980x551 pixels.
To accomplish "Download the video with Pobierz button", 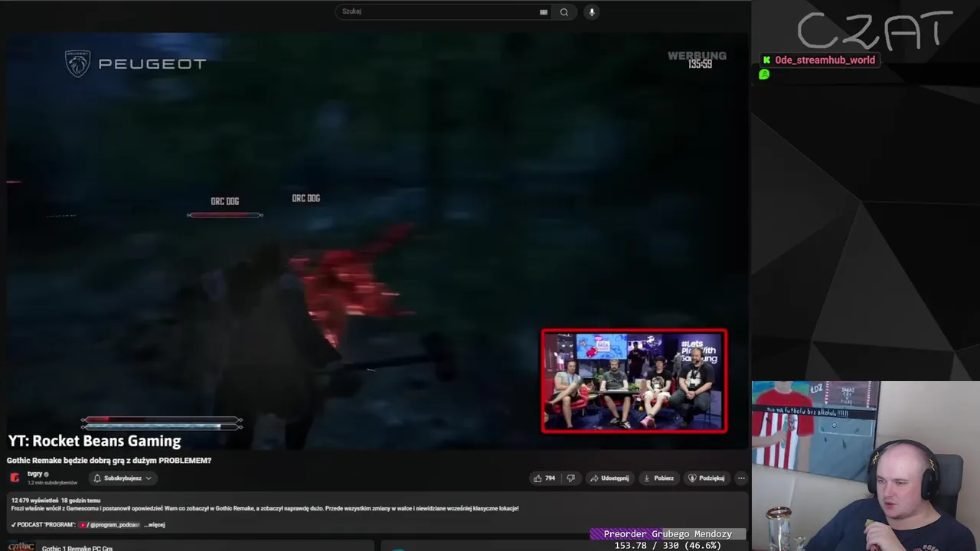I will 659,478.
